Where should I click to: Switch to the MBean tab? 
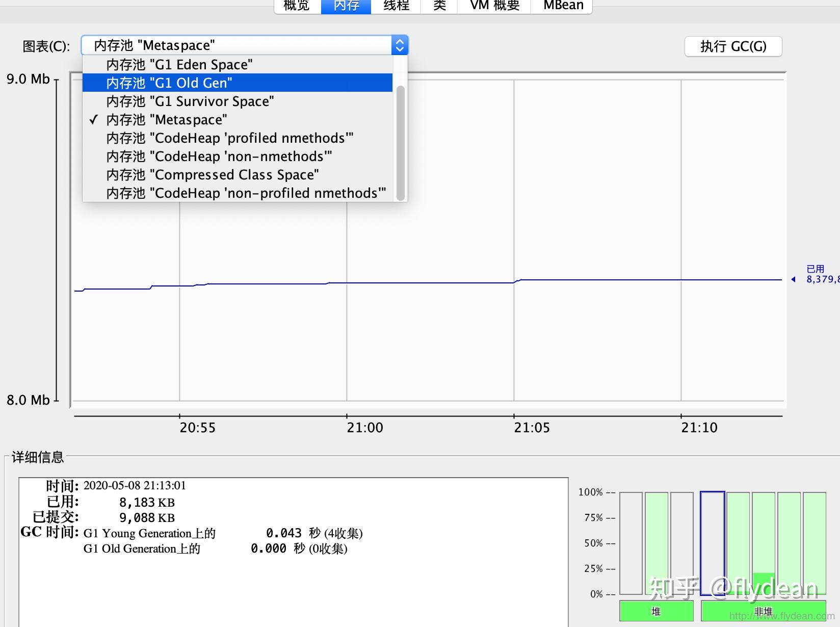[x=562, y=6]
